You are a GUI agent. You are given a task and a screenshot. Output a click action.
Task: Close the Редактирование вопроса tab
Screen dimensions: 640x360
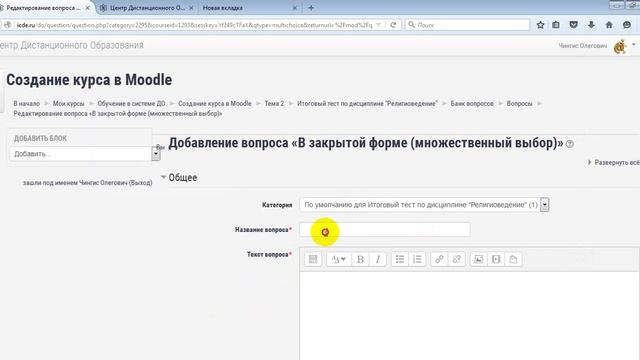click(87, 8)
